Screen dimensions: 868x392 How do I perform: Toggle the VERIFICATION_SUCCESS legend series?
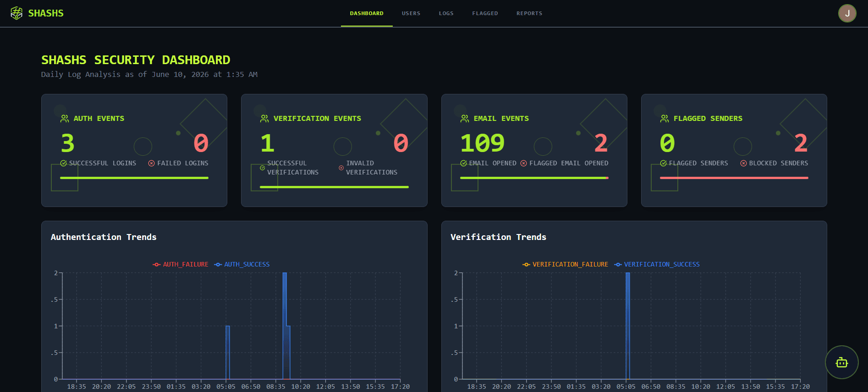657,264
